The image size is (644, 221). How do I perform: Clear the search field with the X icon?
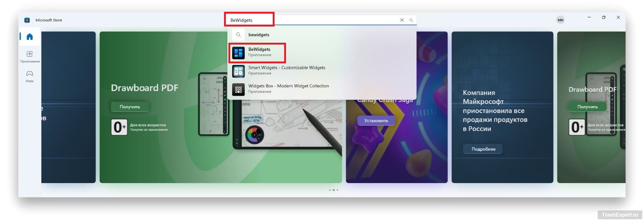(x=402, y=20)
